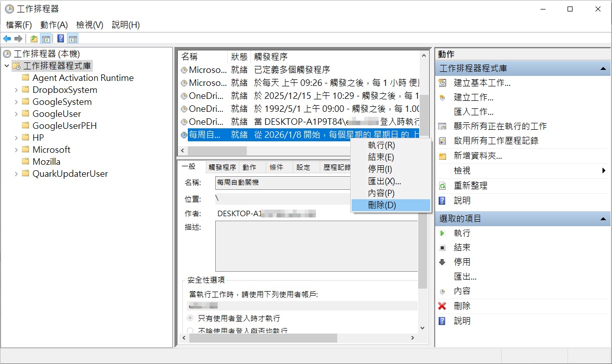Click the 停用 down-arrow icon

click(x=442, y=262)
